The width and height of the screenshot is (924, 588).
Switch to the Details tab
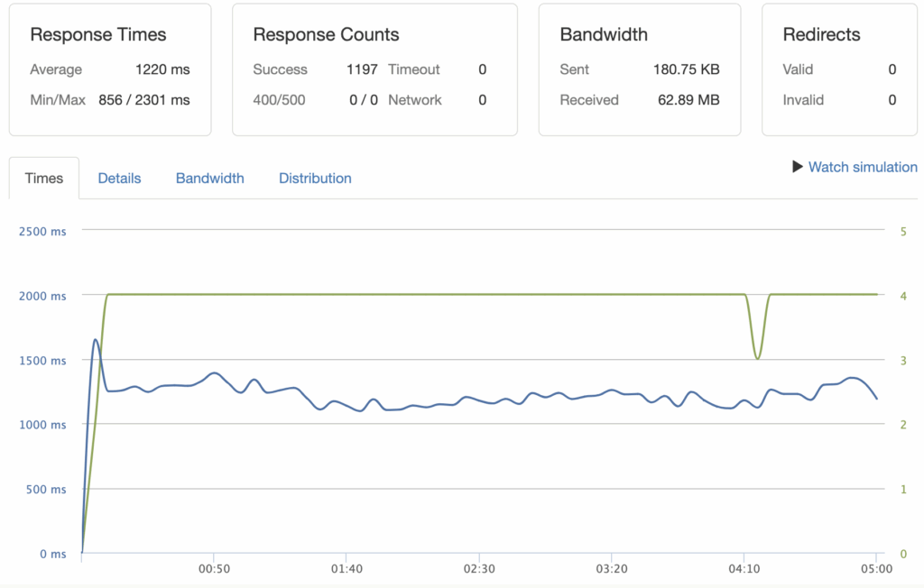119,179
